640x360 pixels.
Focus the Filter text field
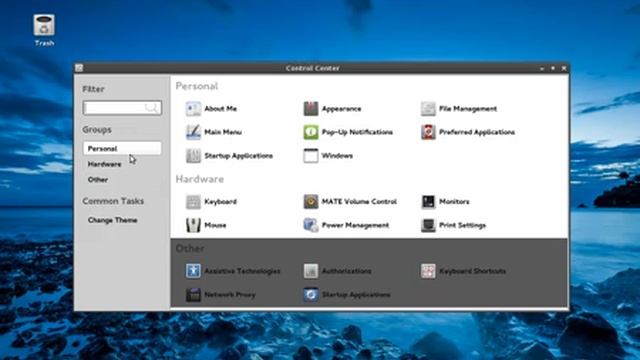click(x=122, y=108)
